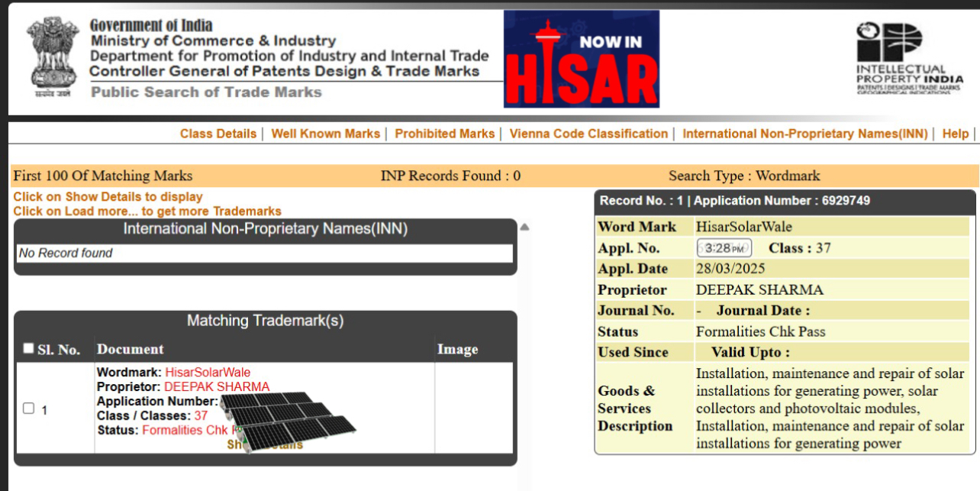Viewport: 980px width, 491px height.
Task: Click the 'No Record found' text
Action: 66,253
